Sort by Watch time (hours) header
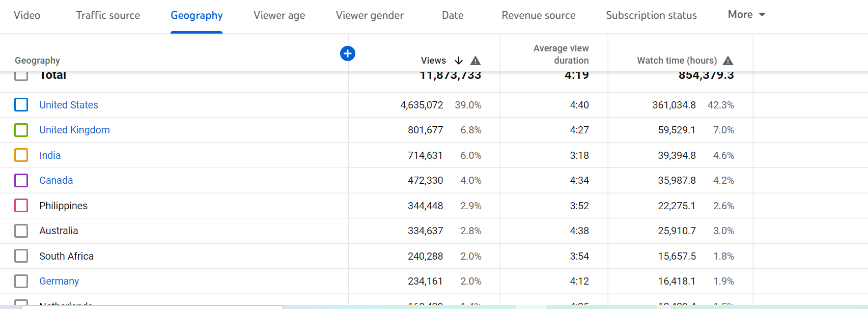Viewport: 868px width, 309px height. pyautogui.click(x=677, y=61)
